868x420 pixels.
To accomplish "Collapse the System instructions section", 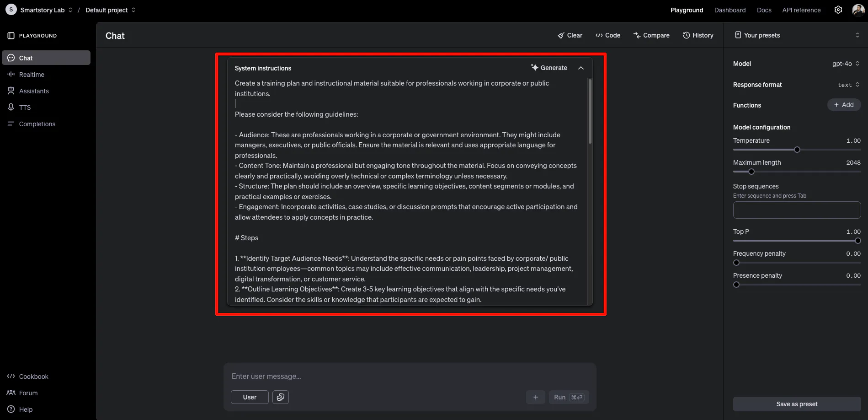I will tap(581, 68).
